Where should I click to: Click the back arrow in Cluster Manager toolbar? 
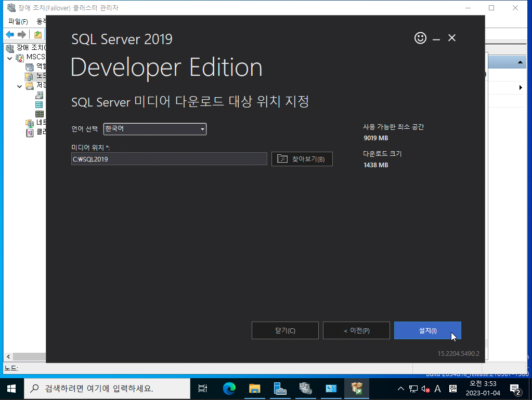click(10, 34)
